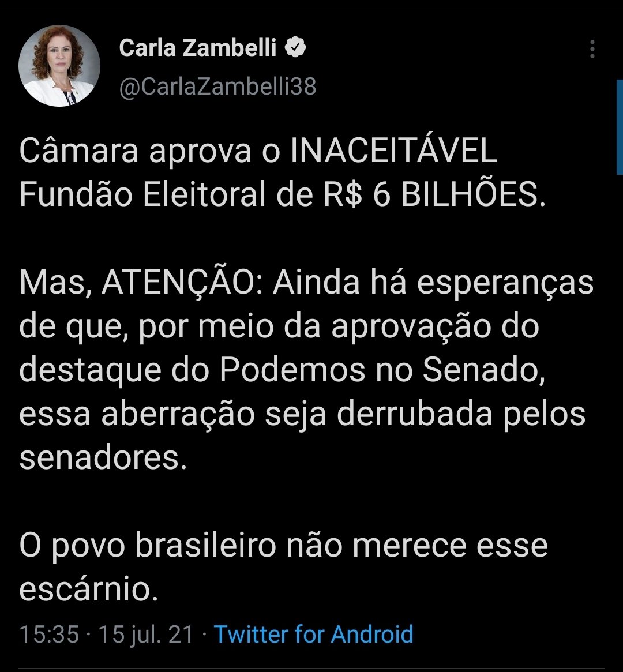This screenshot has height=672, width=623.
Task: Click the word Senado, in the tweet
Action: pos(484,370)
